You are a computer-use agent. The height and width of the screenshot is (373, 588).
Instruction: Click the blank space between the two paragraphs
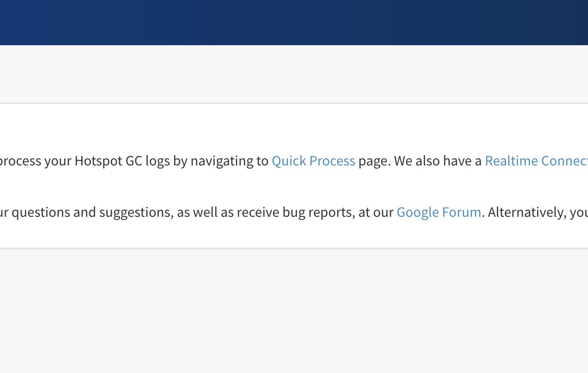tap(294, 186)
